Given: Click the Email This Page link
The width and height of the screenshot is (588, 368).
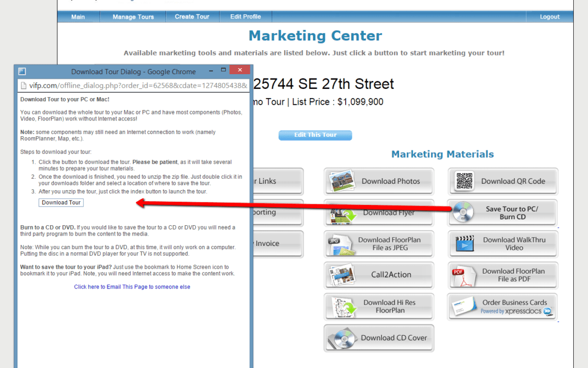Looking at the screenshot, I should (132, 287).
